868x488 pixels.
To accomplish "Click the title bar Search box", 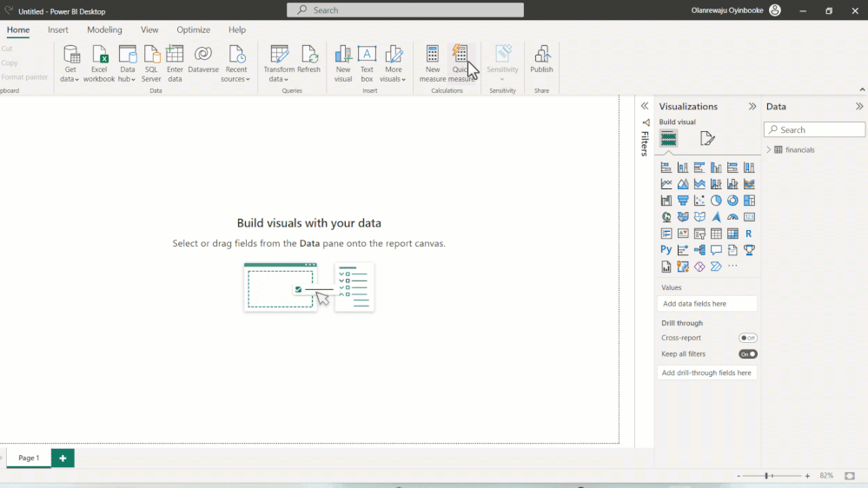I will click(x=405, y=10).
